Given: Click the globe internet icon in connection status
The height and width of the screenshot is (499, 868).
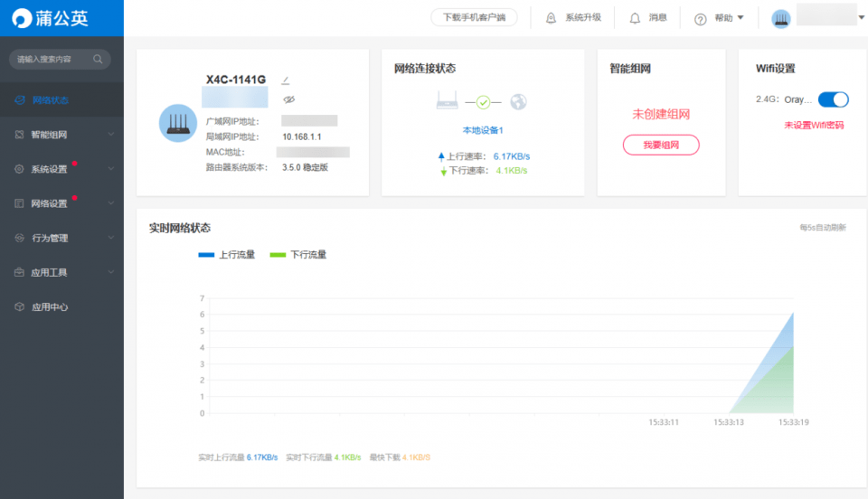Looking at the screenshot, I should pyautogui.click(x=518, y=102).
